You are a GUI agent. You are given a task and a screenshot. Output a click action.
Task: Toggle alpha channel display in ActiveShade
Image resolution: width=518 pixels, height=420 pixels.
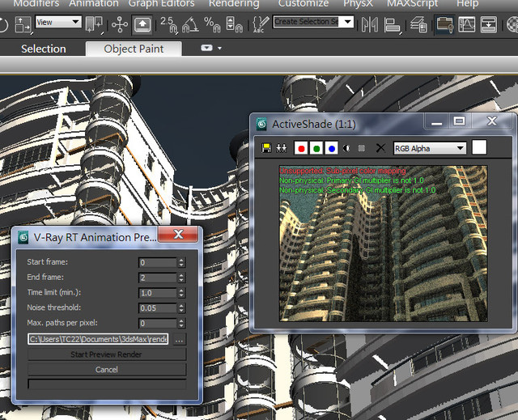pos(346,148)
